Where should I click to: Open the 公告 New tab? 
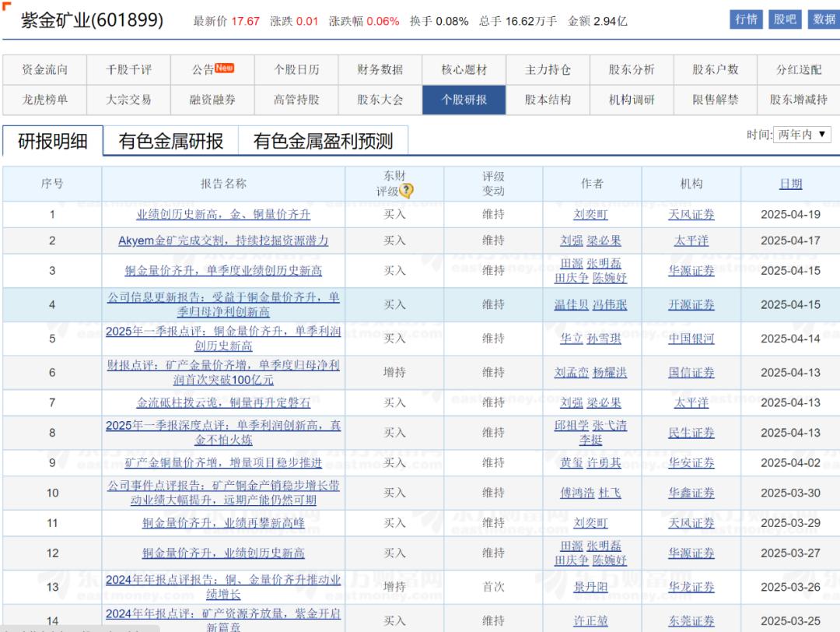tap(212, 70)
